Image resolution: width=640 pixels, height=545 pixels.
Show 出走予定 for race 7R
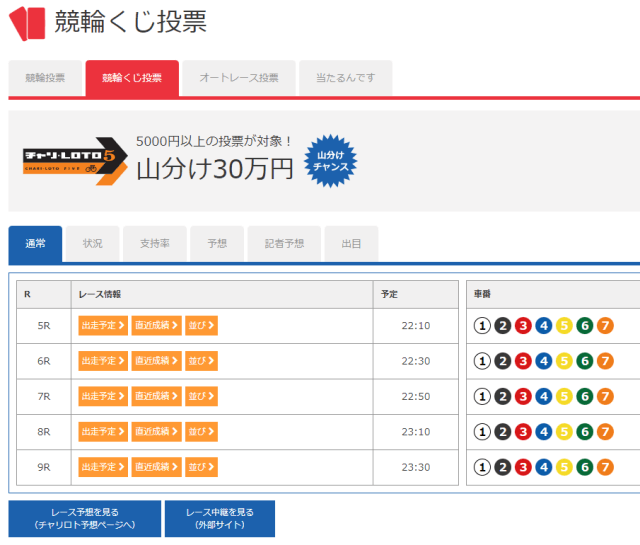(103, 396)
